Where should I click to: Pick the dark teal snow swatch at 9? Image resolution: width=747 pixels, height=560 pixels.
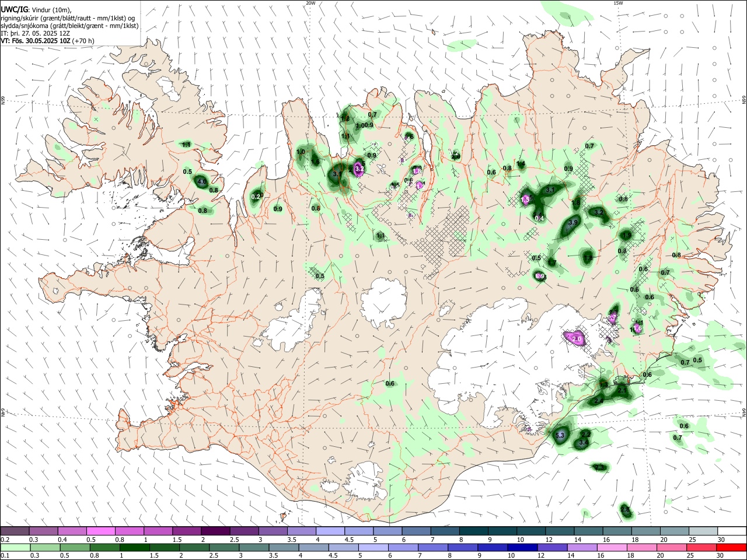click(x=502, y=531)
